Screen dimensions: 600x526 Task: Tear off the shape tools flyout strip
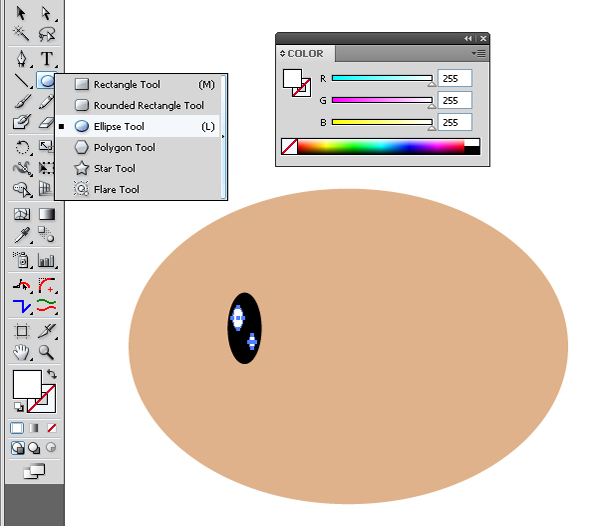tap(223, 137)
